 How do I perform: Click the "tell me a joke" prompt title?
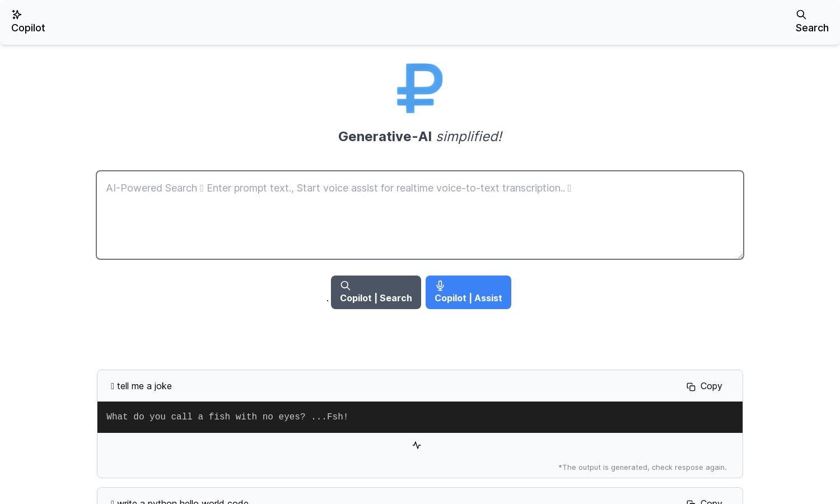click(144, 386)
